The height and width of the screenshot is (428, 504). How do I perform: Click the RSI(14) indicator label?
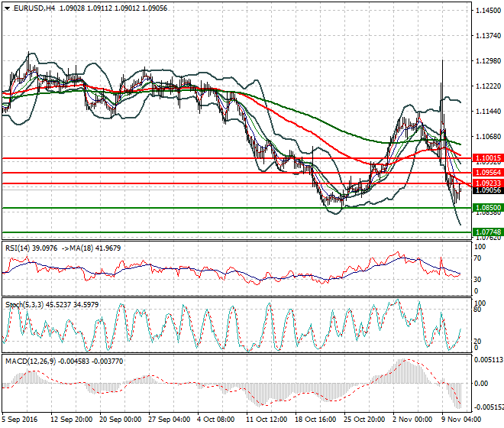18,248
